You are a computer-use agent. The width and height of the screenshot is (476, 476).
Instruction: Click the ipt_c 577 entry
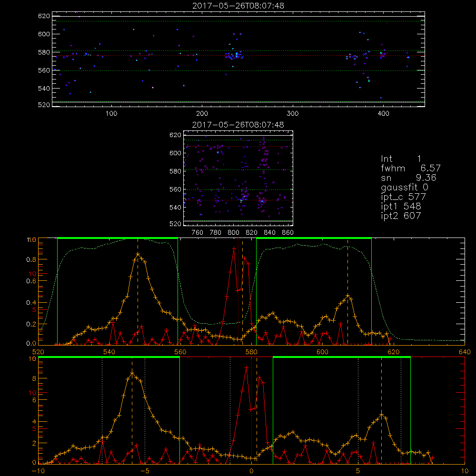(x=404, y=197)
